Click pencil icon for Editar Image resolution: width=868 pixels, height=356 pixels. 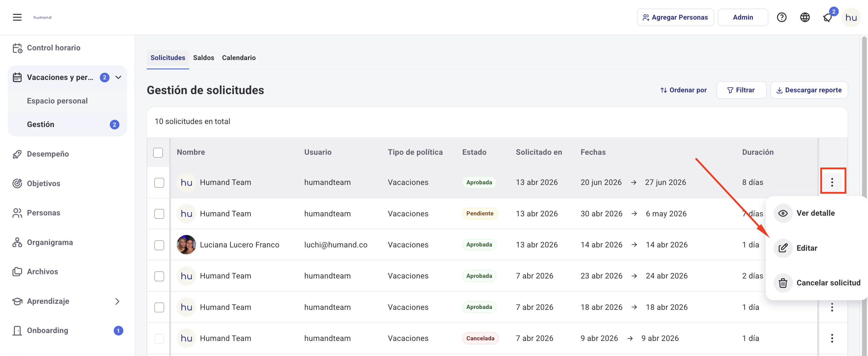[x=783, y=248]
